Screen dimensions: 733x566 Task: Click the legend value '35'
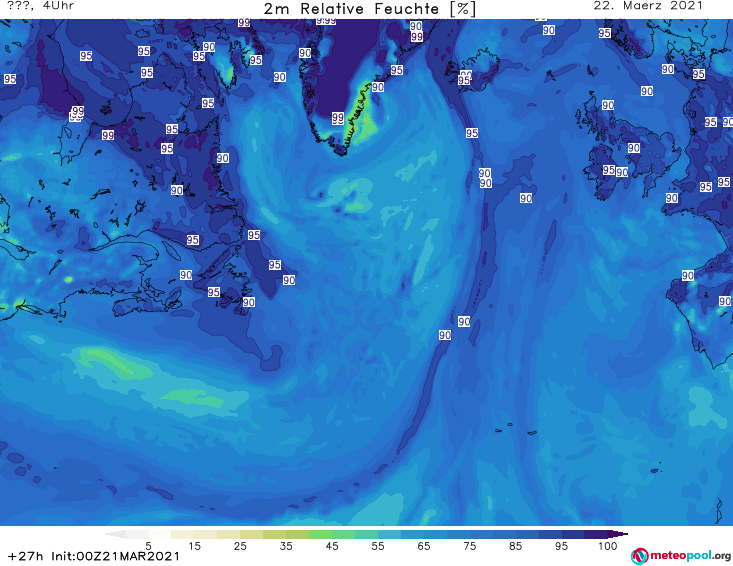286,546
